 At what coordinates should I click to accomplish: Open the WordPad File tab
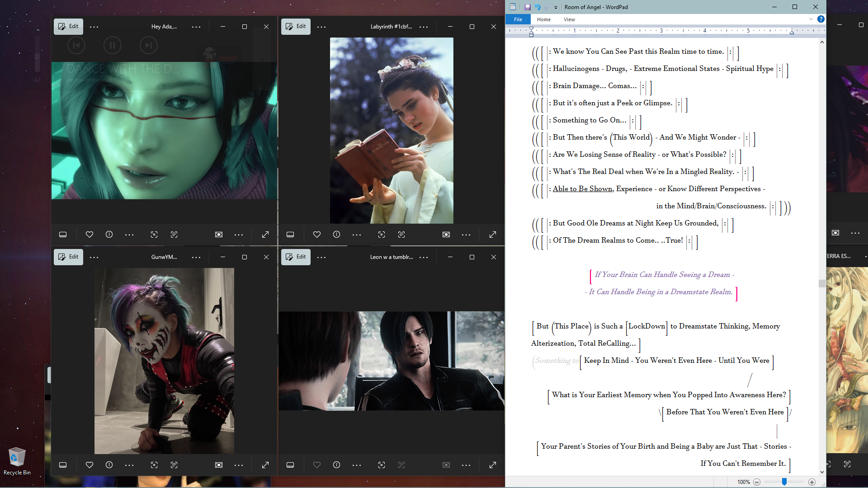click(518, 19)
